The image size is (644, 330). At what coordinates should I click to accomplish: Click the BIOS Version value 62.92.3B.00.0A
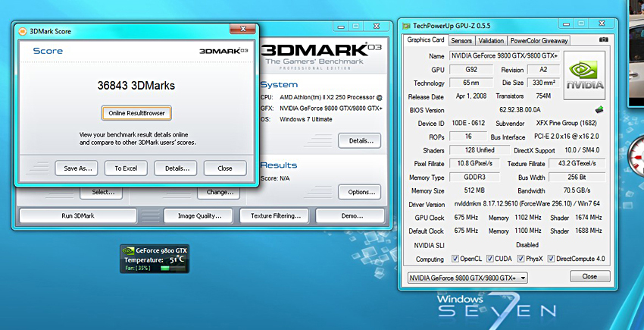point(521,110)
